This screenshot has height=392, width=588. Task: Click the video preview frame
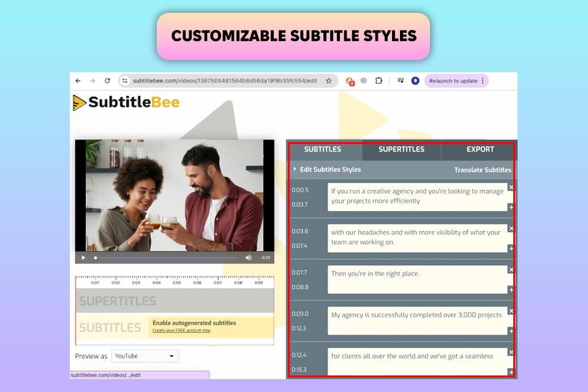(x=175, y=195)
